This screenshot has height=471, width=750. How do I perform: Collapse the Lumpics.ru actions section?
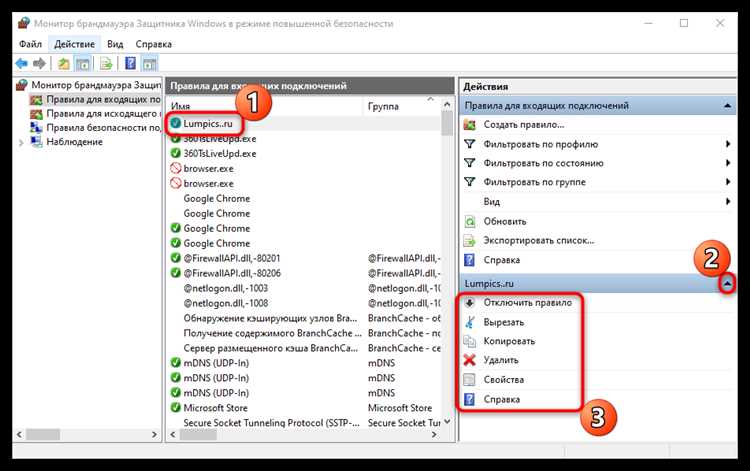click(x=728, y=284)
